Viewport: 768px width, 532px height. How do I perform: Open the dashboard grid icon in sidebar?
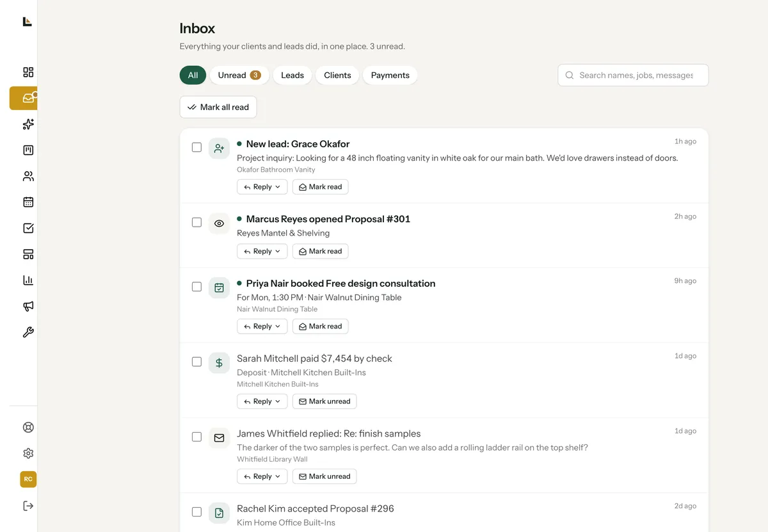28,72
